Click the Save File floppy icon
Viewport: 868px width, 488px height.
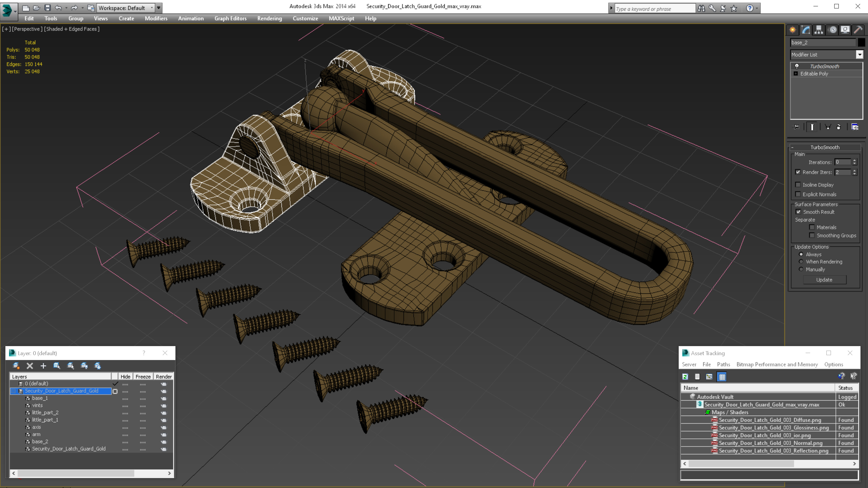click(x=48, y=8)
